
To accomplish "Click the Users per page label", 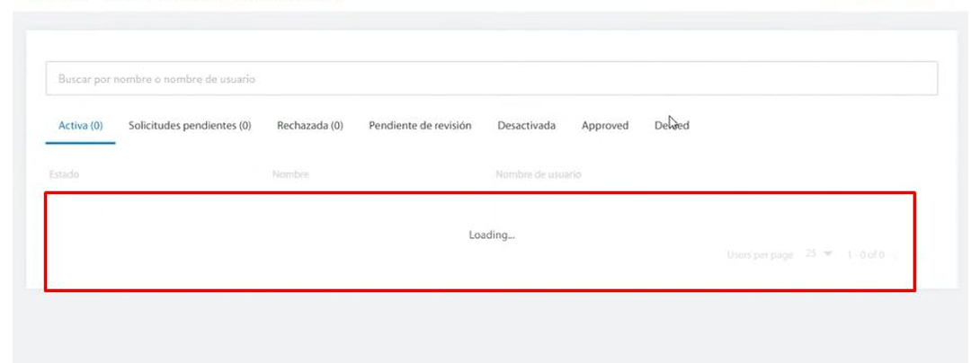I will point(760,255).
